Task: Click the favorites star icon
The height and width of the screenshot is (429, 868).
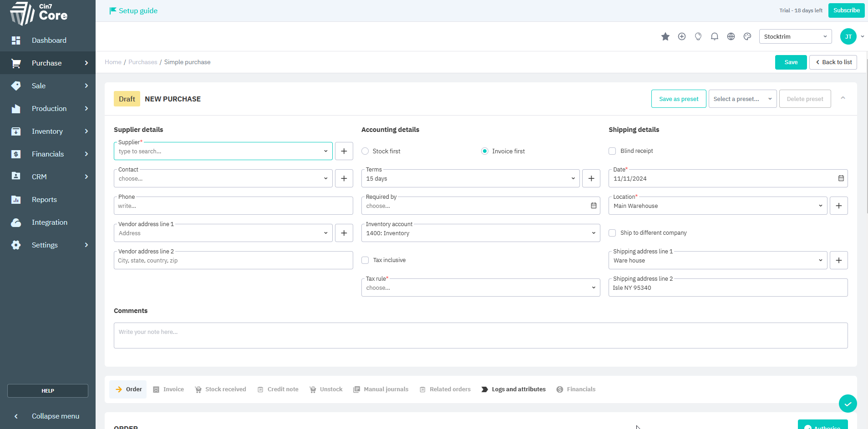Action: point(665,36)
